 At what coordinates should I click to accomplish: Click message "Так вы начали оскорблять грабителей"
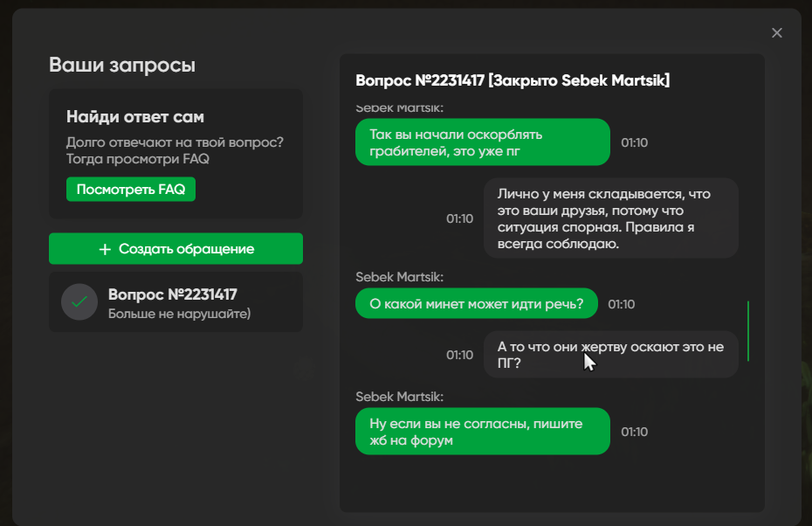[x=482, y=142]
